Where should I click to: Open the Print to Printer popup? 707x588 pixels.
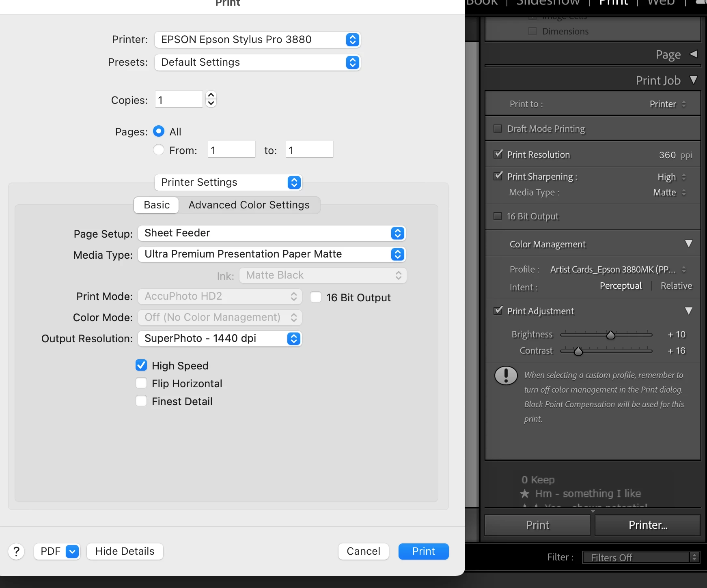point(668,104)
